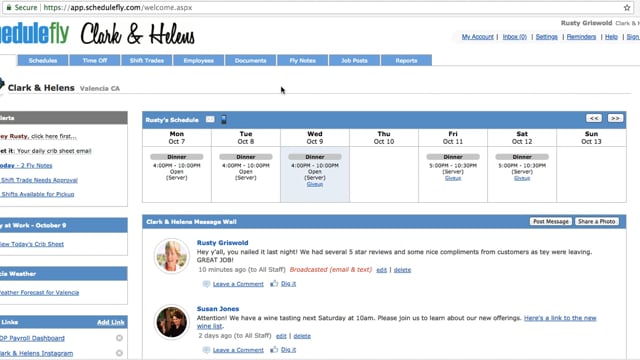This screenshot has height=360, width=640.
Task: Click the circle icon beside Payroll Dashboard link
Action: tap(119, 338)
